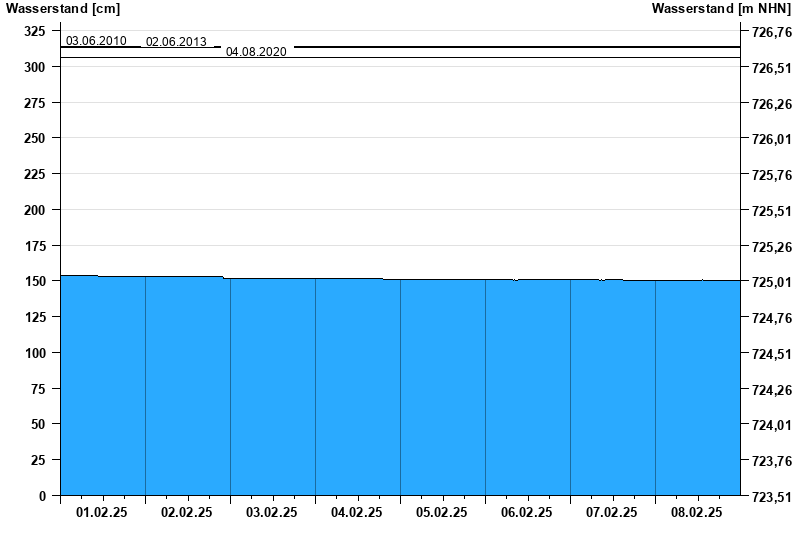Select the 06.02.25 date label

[x=527, y=512]
